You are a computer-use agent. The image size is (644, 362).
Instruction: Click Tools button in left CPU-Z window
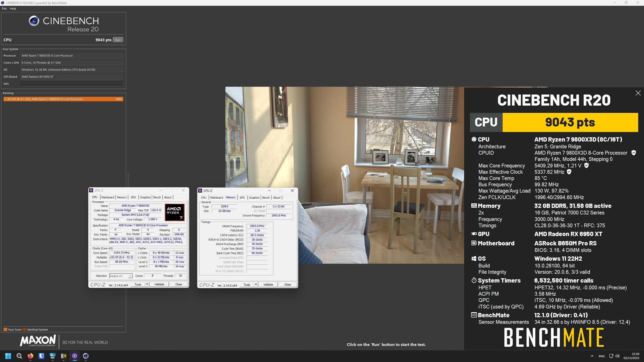(x=138, y=285)
